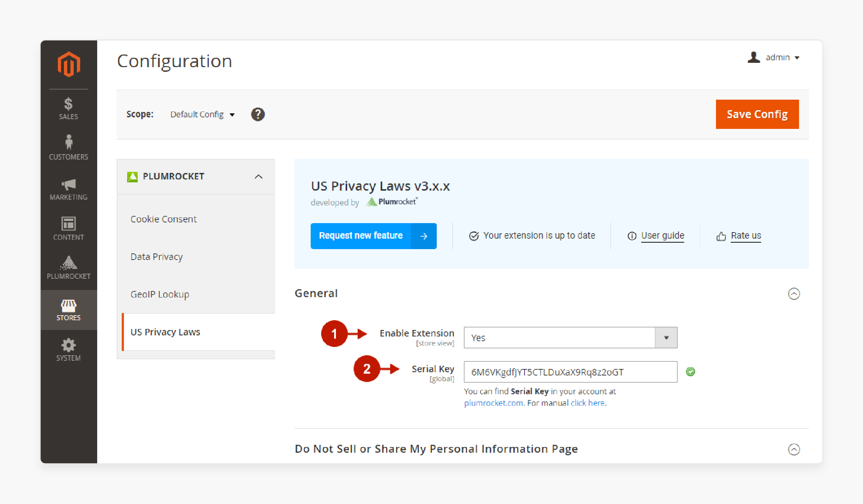Viewport: 863px width, 504px height.
Task: Click the Plumrocket developer logo
Action: [392, 202]
